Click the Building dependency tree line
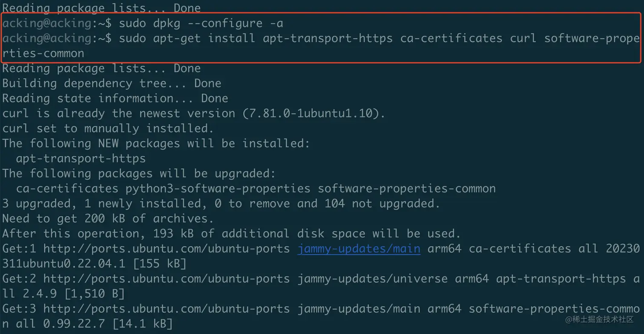Screen dimensions: 644x334 pos(112,83)
